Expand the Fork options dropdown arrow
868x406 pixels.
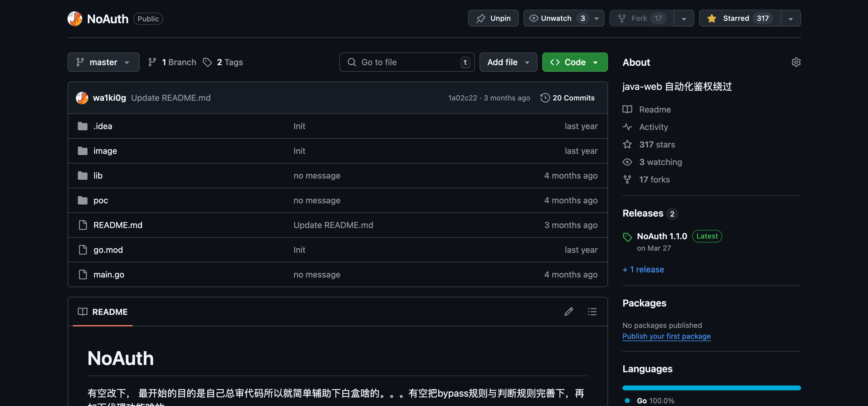point(684,18)
